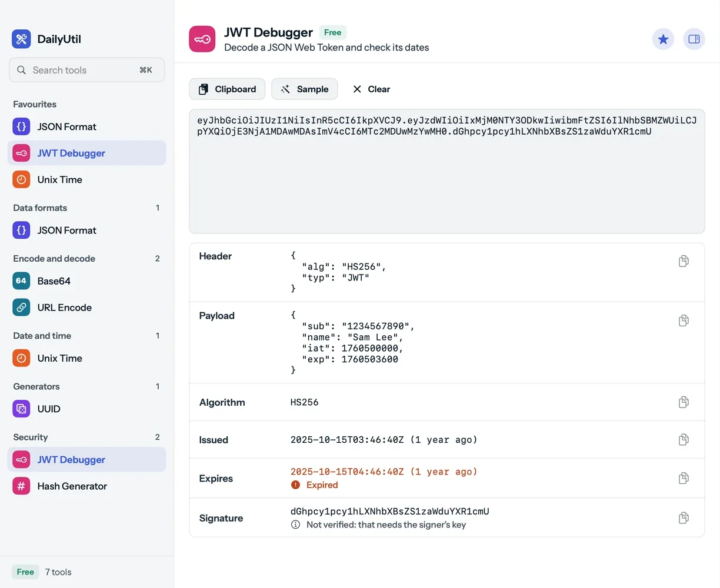Copy the Expires date value
Screen dimensions: 720x588
coord(684,478)
